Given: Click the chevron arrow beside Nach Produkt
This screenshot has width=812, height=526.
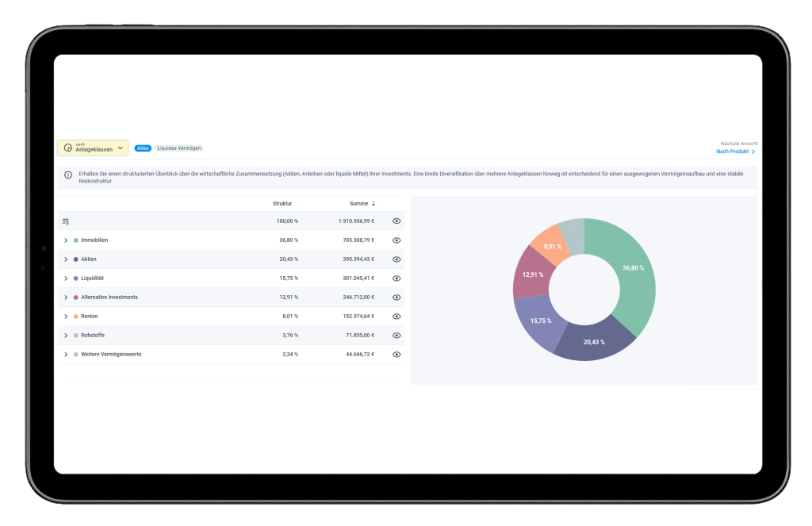Looking at the screenshot, I should tap(753, 152).
